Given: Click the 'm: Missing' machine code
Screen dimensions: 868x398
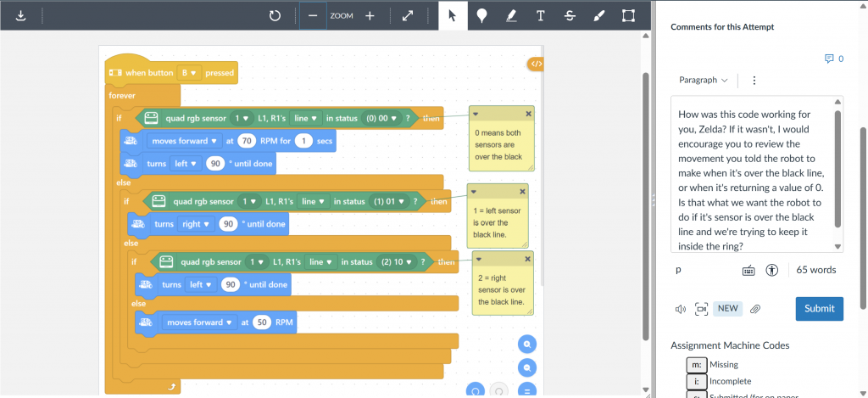Looking at the screenshot, I should pyautogui.click(x=710, y=365).
